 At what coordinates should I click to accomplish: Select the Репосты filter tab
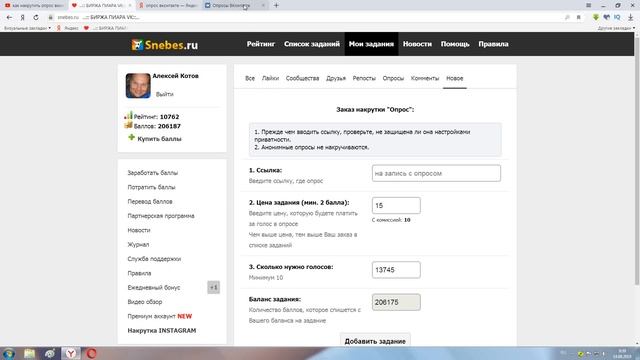click(364, 78)
